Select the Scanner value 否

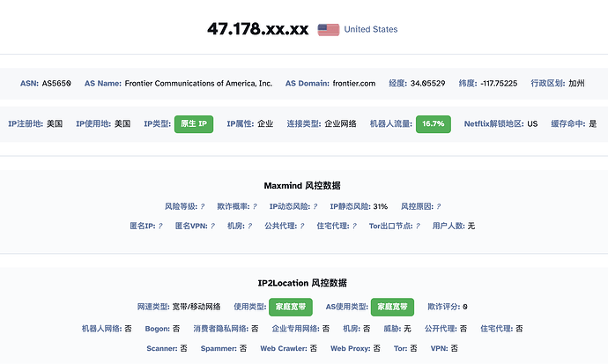click(183, 348)
